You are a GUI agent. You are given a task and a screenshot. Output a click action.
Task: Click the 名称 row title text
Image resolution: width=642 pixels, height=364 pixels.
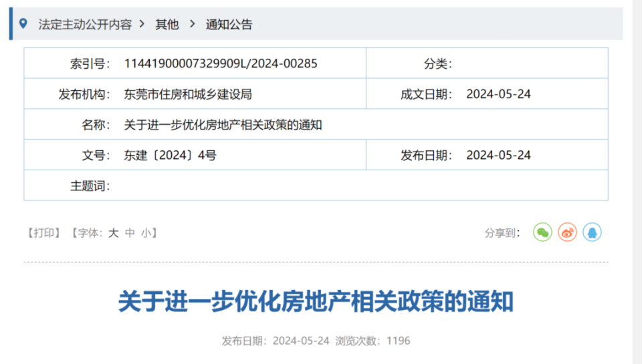[x=223, y=125]
